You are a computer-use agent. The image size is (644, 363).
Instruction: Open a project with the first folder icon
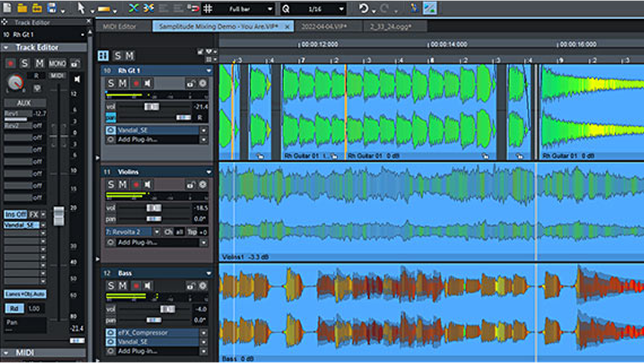[x=22, y=8]
